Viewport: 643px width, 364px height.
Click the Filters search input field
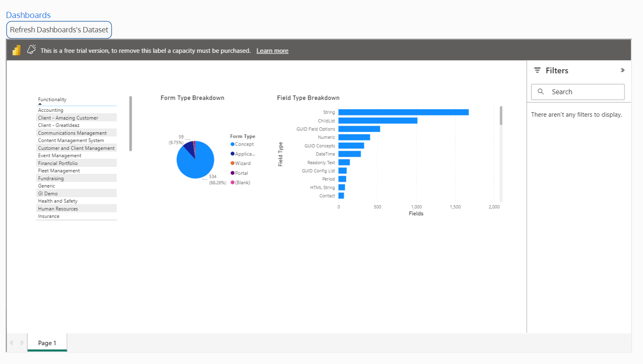pyautogui.click(x=578, y=92)
